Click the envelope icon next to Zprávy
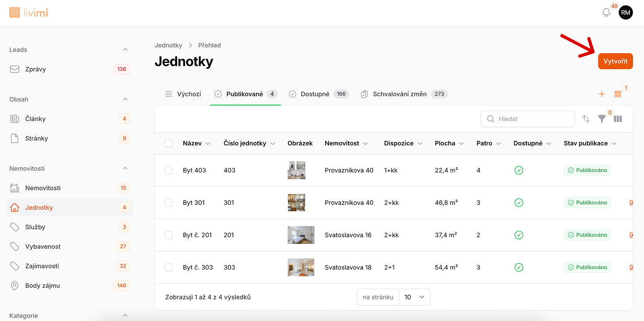 point(15,69)
